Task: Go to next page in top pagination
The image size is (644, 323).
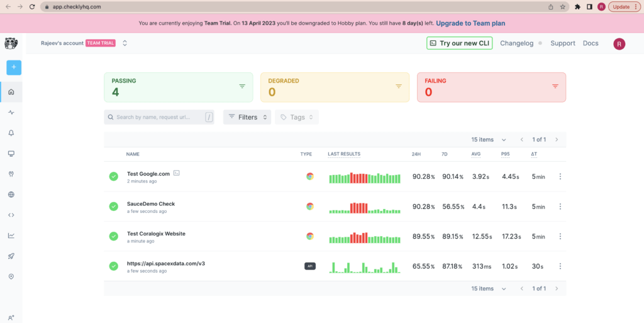Action: click(557, 140)
